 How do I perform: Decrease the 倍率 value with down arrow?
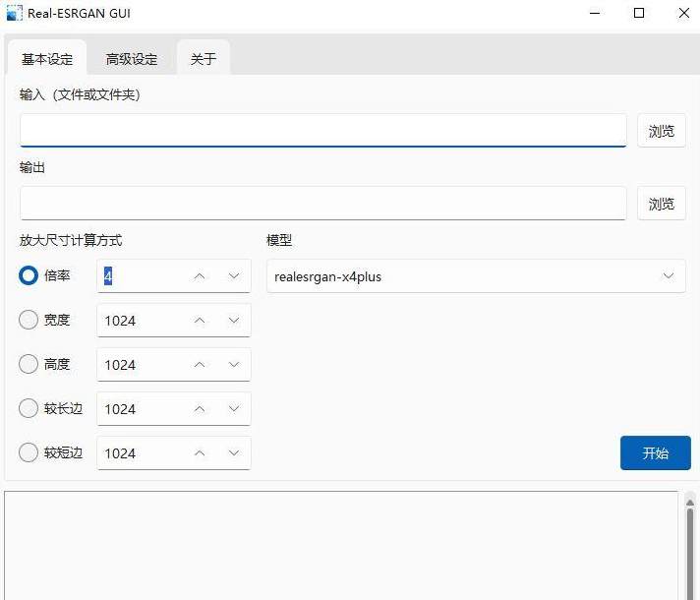233,276
